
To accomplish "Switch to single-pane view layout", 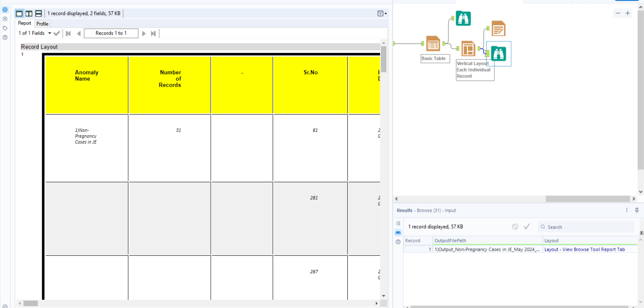I will 19,13.
